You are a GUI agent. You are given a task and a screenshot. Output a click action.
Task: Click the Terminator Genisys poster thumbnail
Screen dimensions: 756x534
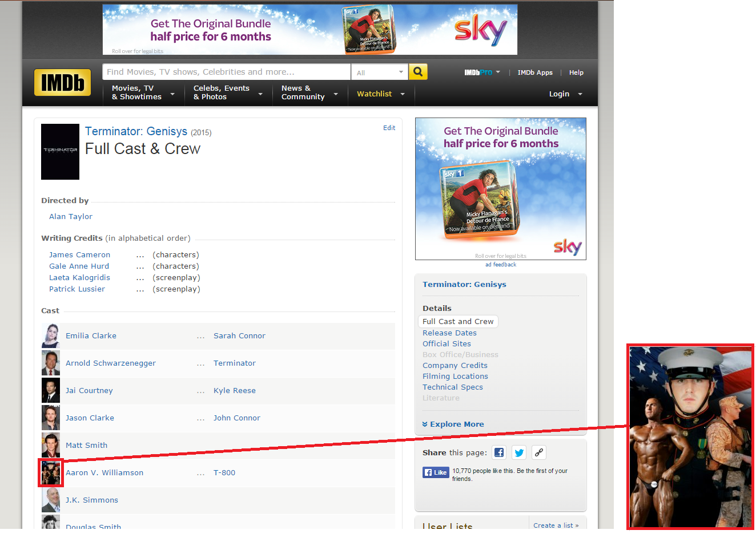[60, 152]
